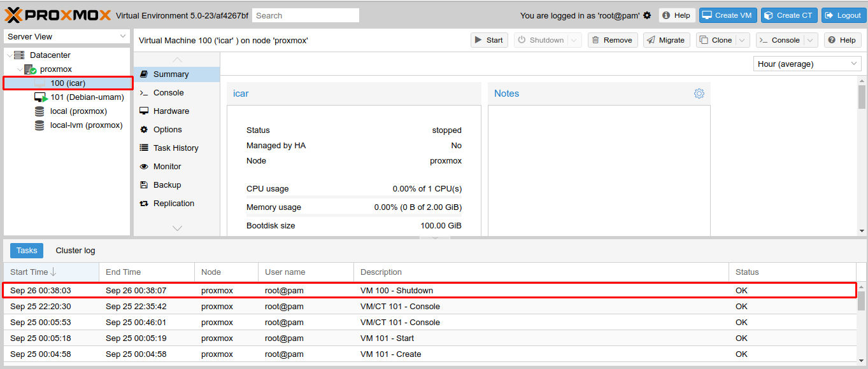The height and width of the screenshot is (369, 868).
Task: Click the Migrate button
Action: (x=665, y=40)
